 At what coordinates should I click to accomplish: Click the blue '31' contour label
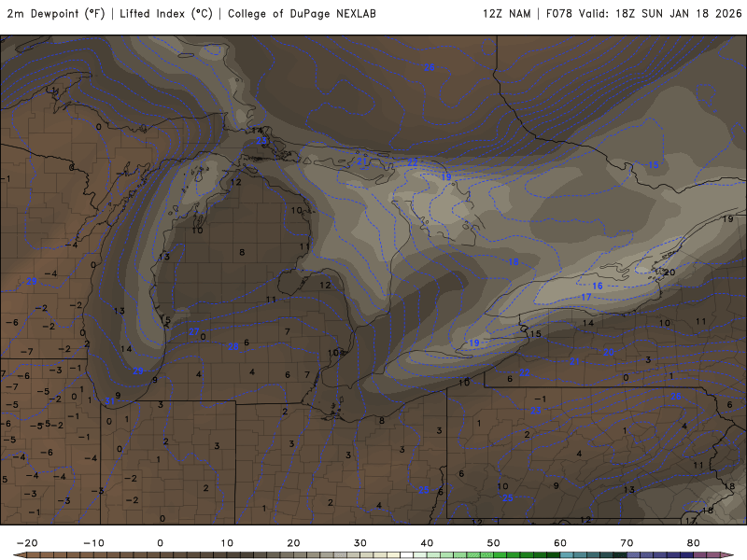109,401
